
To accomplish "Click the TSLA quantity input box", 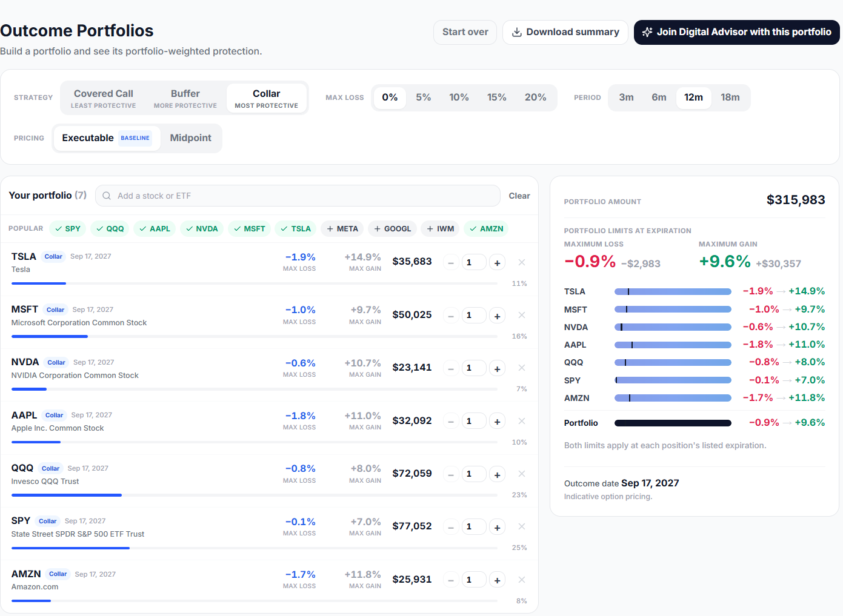I will pos(474,262).
